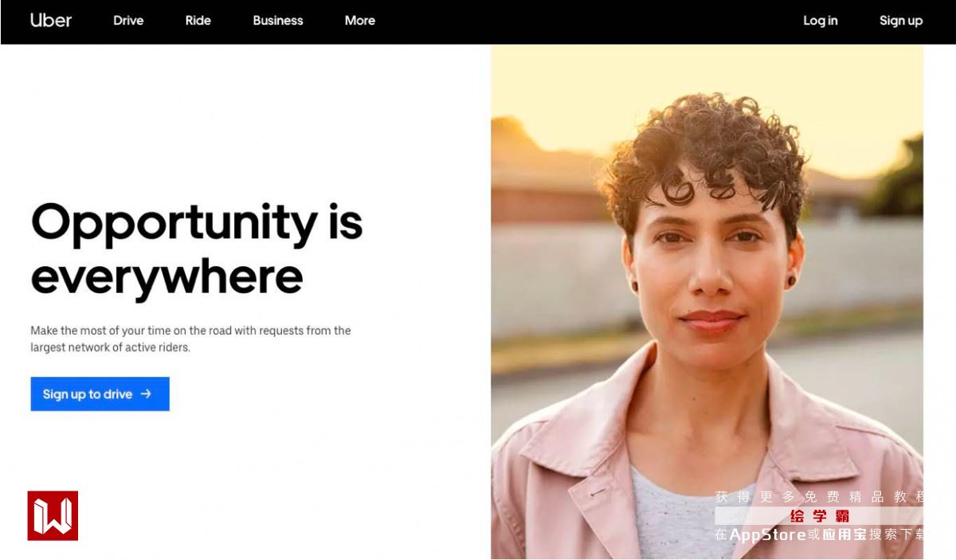Click the red W logo badge

pyautogui.click(x=53, y=515)
